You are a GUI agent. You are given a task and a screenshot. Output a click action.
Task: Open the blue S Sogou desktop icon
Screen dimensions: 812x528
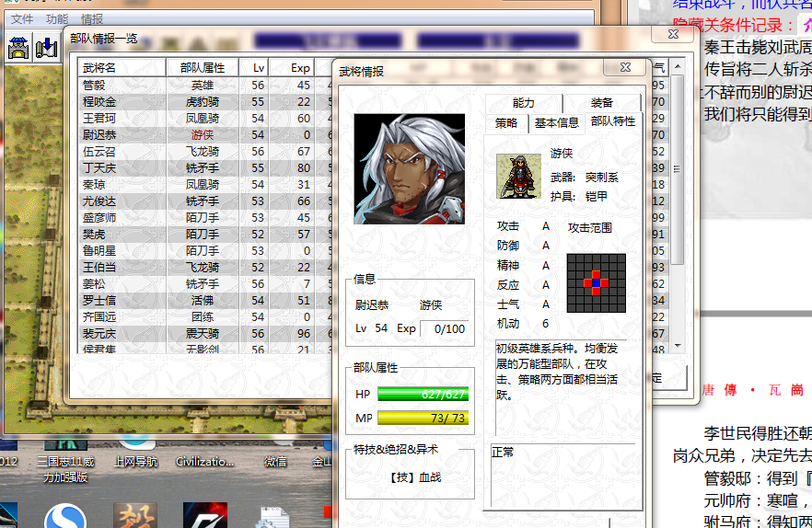tap(65, 516)
